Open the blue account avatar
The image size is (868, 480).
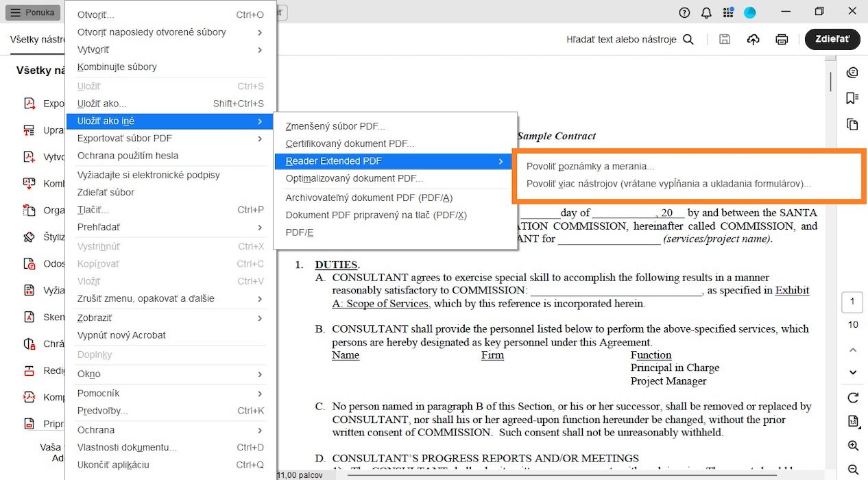(x=750, y=12)
